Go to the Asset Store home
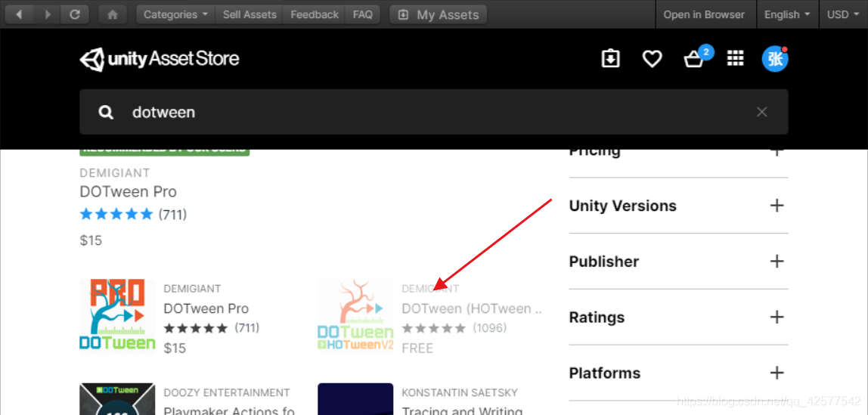The height and width of the screenshot is (415, 868). click(113, 15)
